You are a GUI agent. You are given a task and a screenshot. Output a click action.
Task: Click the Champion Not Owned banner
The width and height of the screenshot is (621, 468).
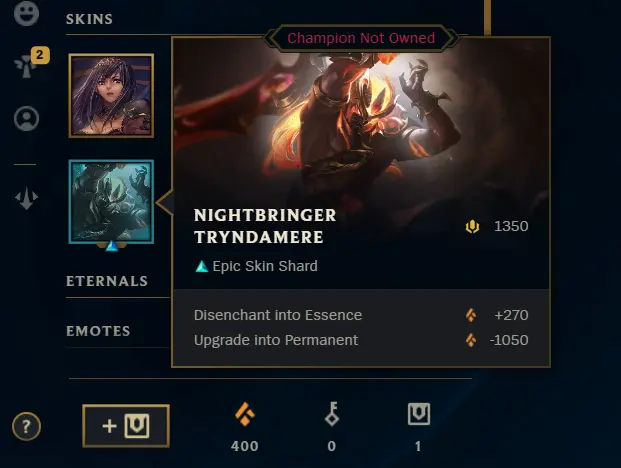(361, 38)
